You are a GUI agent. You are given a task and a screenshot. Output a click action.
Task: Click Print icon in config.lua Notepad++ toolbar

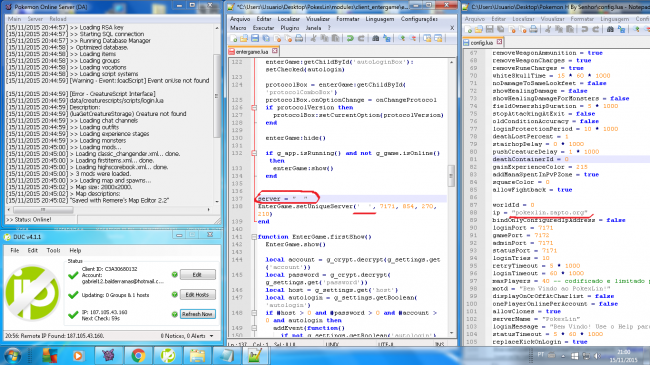534,29
